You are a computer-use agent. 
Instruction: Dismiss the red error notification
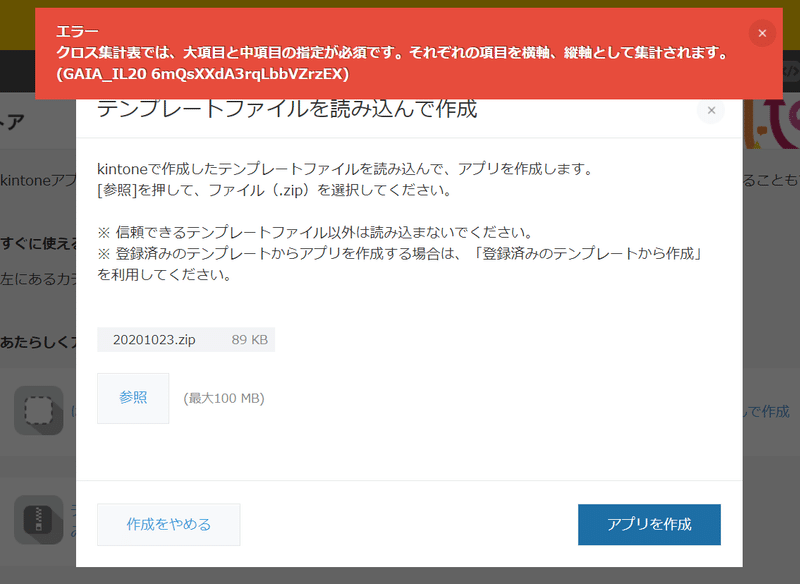[762, 33]
